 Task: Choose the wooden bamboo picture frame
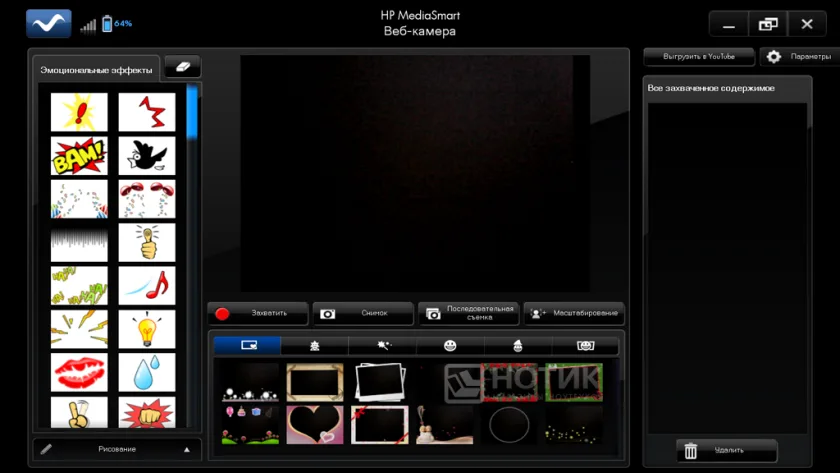315,382
